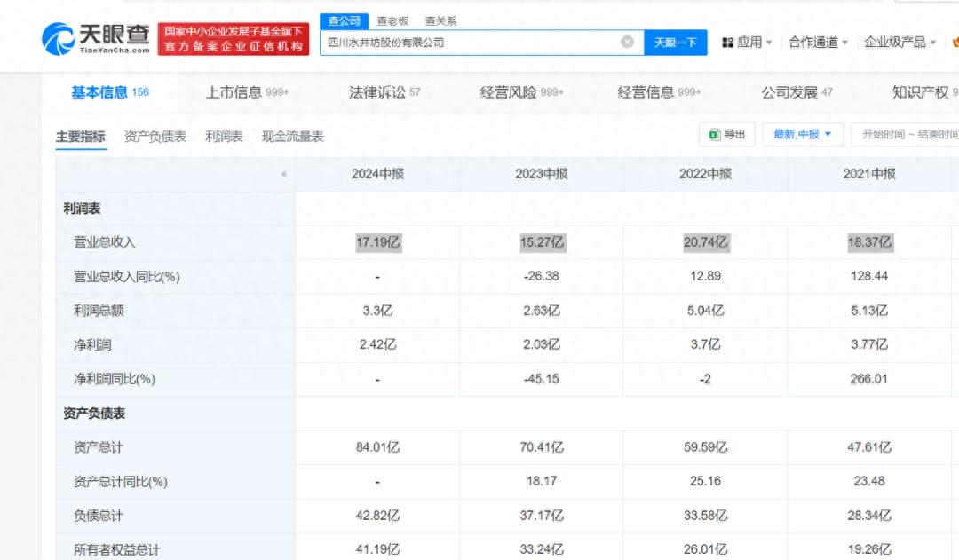The height and width of the screenshot is (560, 959).
Task: Click the 25.16 asset growth cell
Action: [705, 481]
